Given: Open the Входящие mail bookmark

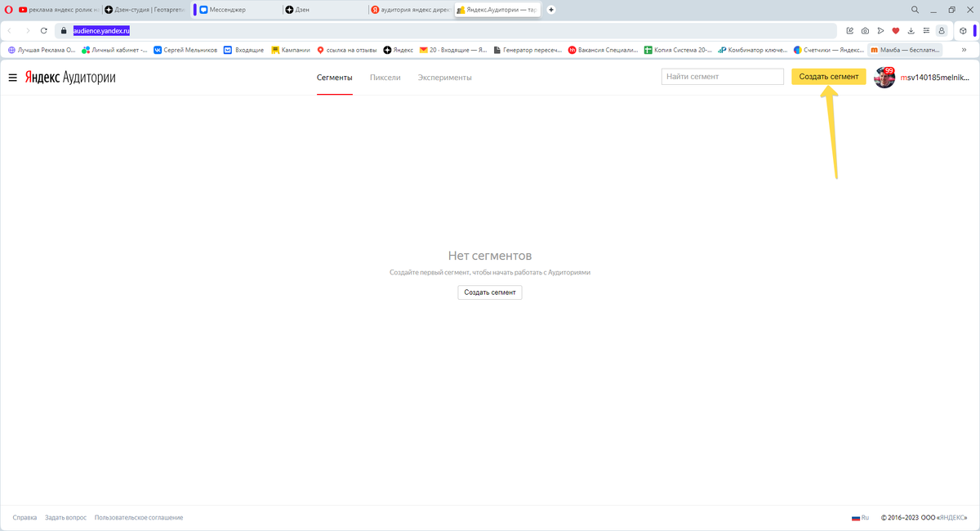Looking at the screenshot, I should [244, 50].
